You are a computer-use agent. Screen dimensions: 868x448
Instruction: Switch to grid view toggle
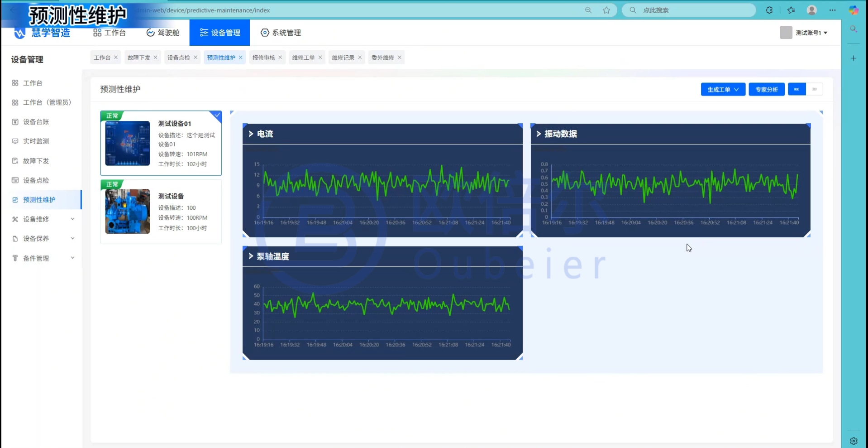tap(796, 89)
